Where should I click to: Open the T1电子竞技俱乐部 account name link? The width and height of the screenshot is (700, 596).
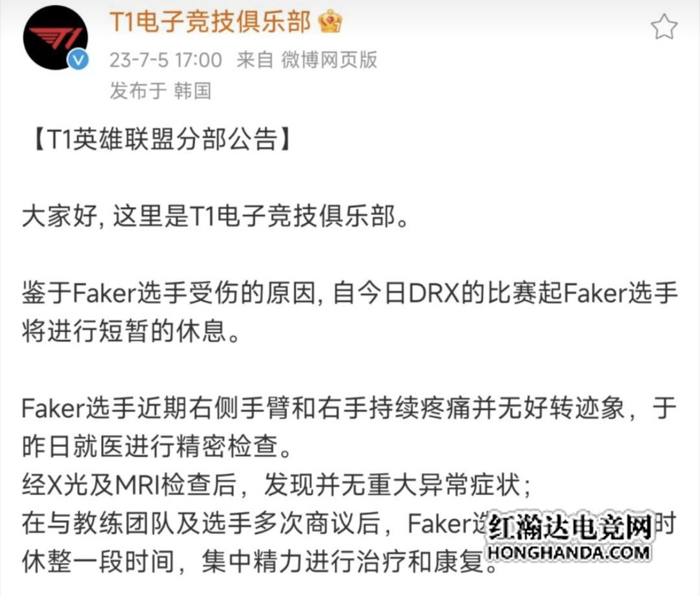coord(210,22)
